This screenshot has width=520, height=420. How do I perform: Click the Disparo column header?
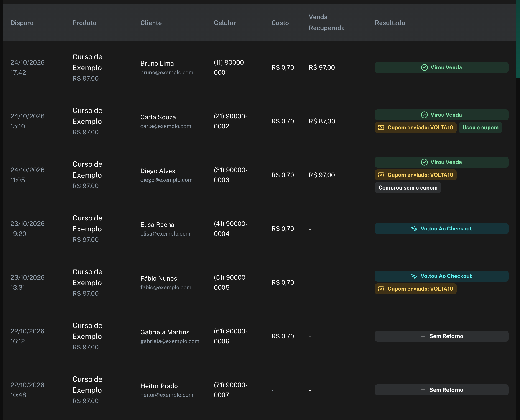(22, 23)
